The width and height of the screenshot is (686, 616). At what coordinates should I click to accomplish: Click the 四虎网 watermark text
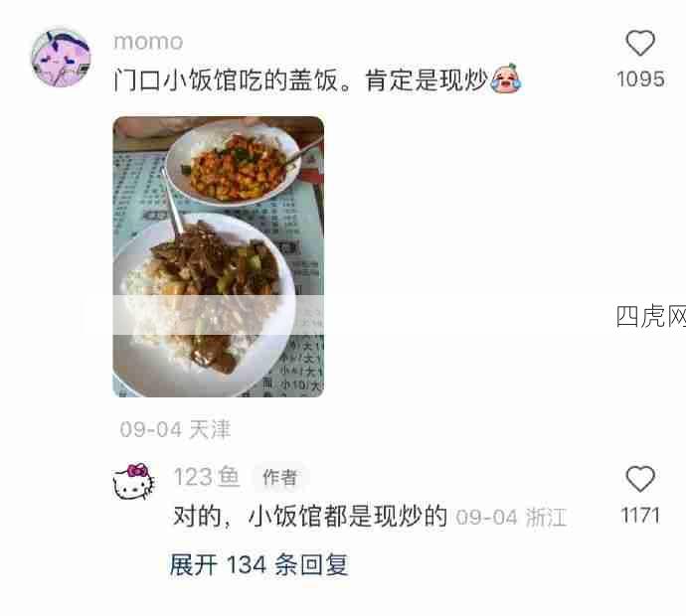[651, 316]
